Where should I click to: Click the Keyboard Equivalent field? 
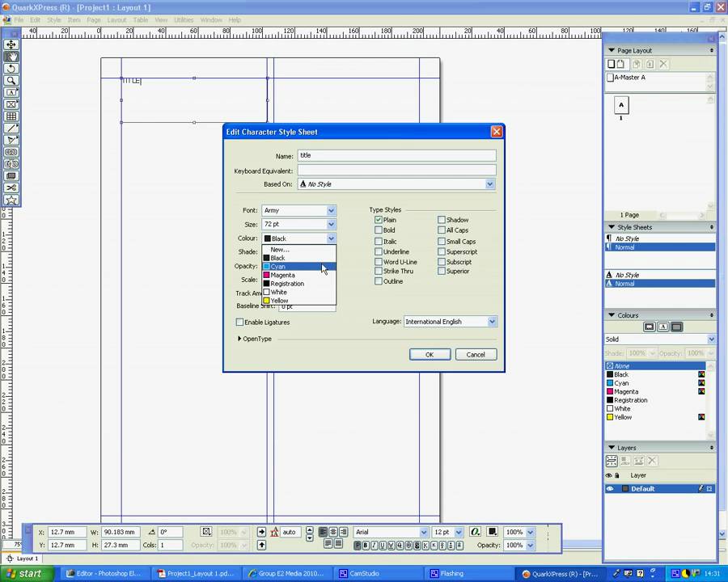click(x=397, y=171)
